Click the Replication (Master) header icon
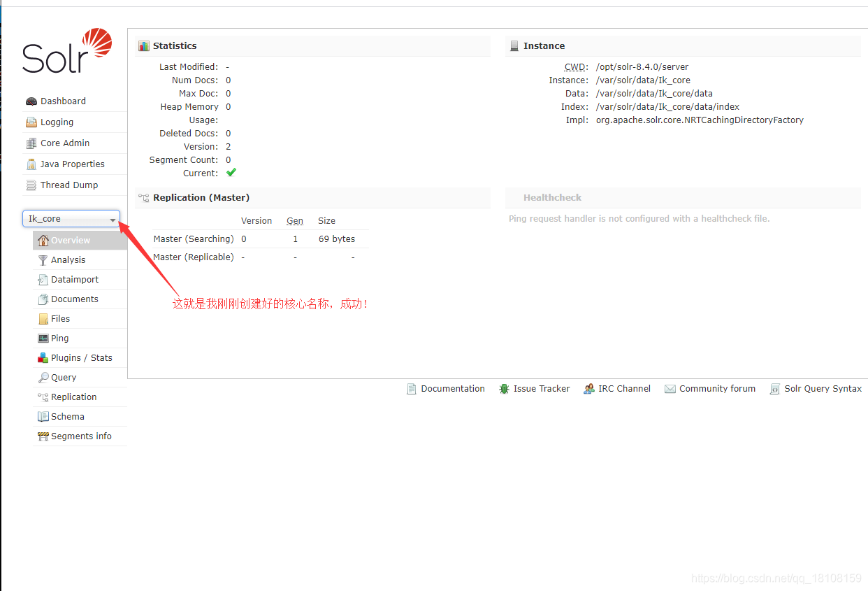Viewport: 868px width, 591px height. [x=144, y=198]
